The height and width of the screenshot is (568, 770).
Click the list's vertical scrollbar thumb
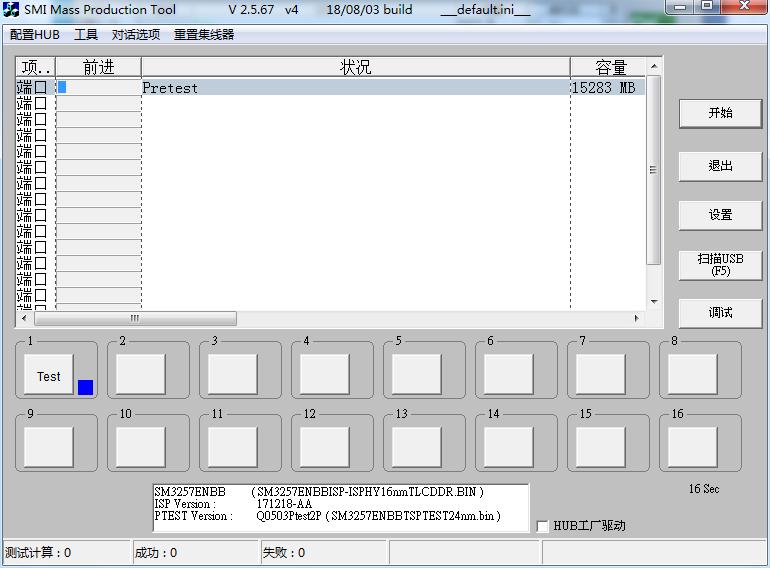(x=654, y=170)
